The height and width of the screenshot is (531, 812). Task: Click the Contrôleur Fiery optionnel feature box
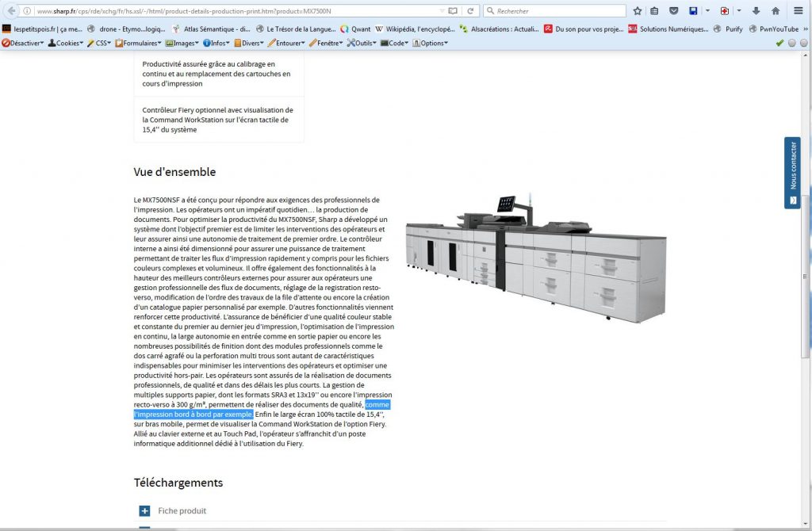tap(219, 120)
